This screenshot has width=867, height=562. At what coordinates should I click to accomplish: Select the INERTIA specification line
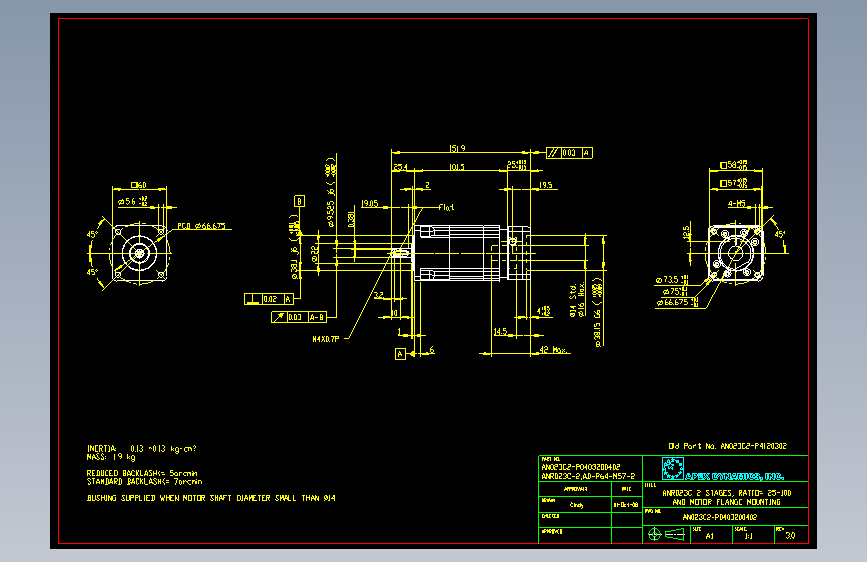point(142,449)
